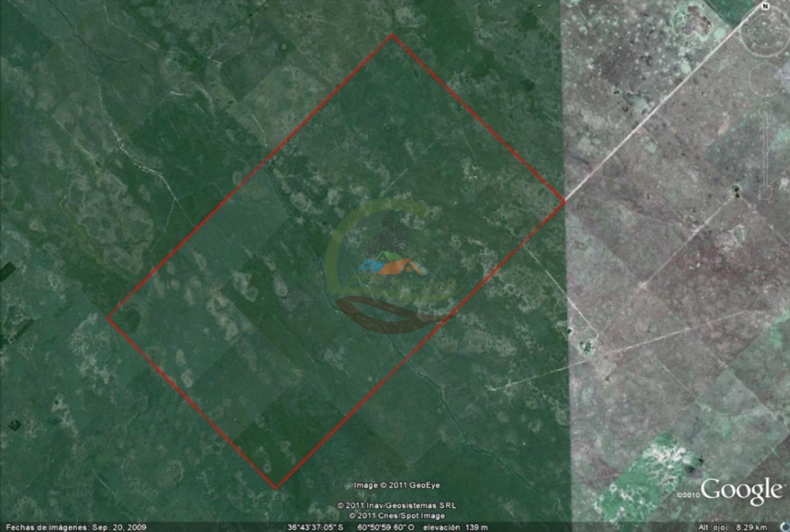790x532 pixels.
Task: Click '© 2011 Cnes/Spot Image' attribution text
Action: [x=396, y=515]
